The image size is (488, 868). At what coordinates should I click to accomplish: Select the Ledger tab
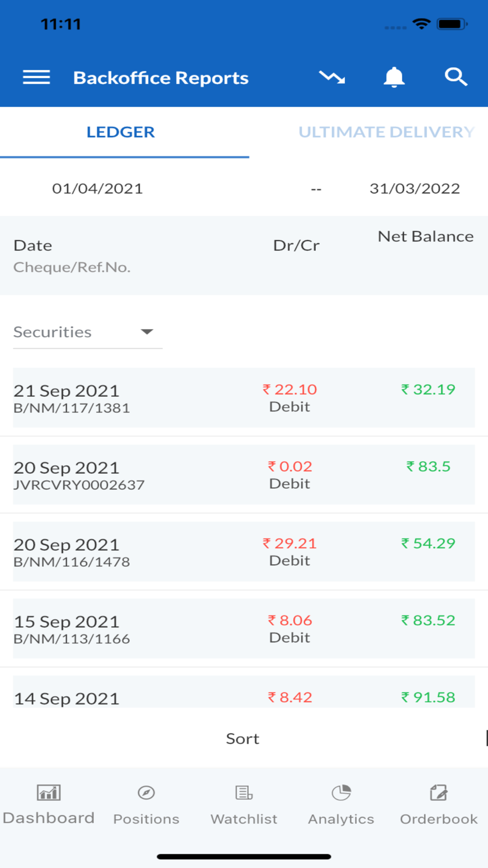pos(121,132)
